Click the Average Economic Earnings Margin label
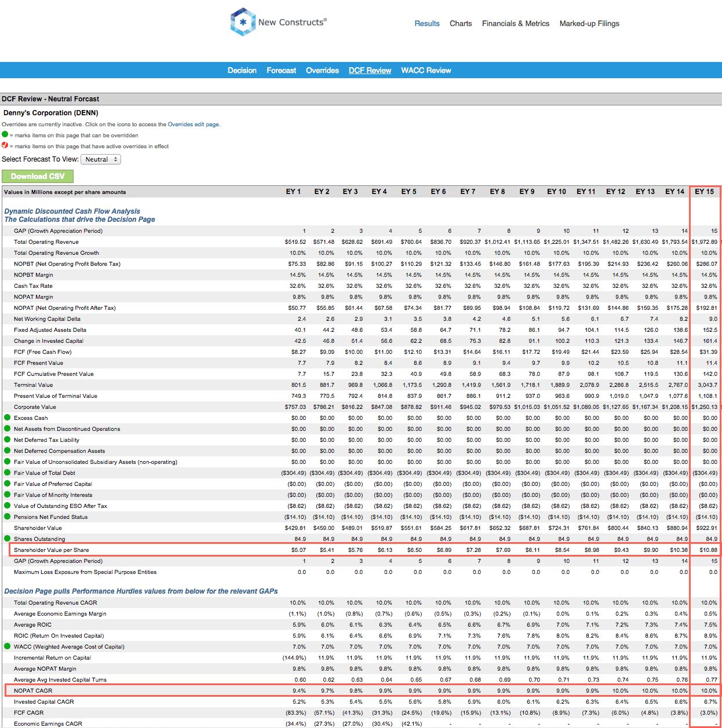722x728 pixels. (60, 614)
